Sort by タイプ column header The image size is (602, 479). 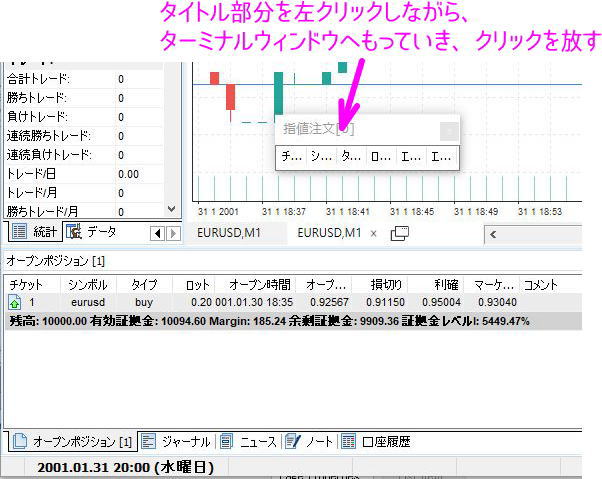pos(144,285)
